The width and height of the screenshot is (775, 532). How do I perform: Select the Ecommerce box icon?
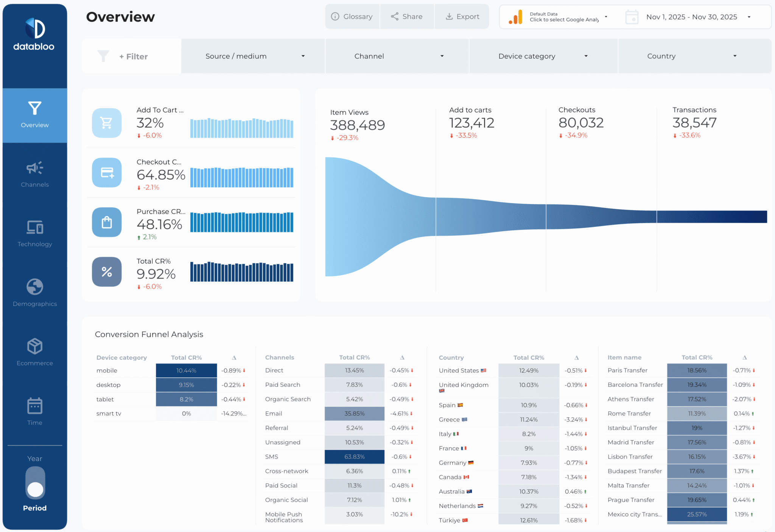[x=34, y=346]
